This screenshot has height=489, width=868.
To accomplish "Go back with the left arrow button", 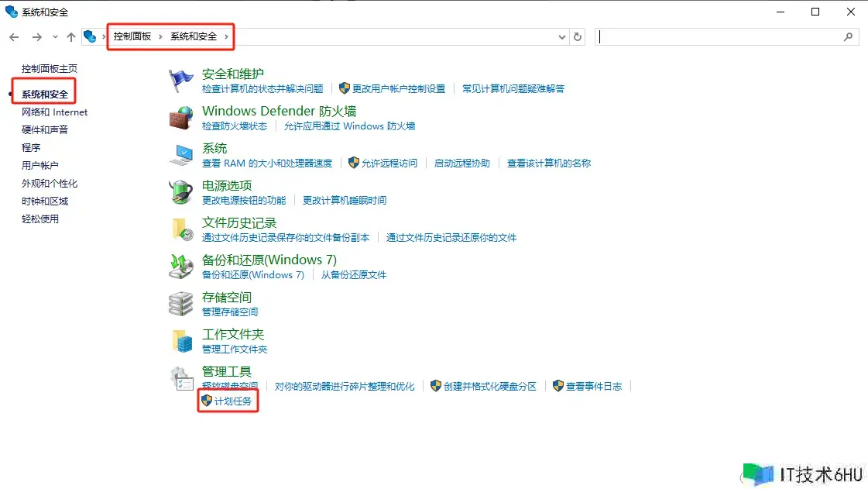I will [x=15, y=37].
